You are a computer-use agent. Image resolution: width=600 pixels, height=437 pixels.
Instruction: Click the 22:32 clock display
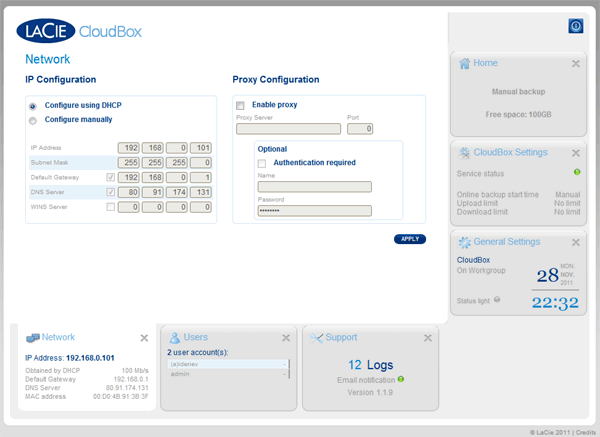click(555, 303)
